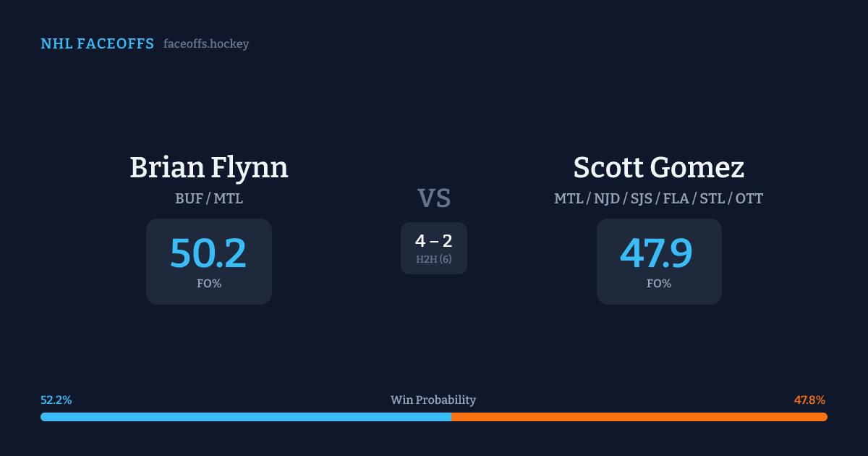Click the 4 – 2 head-to-head score

click(434, 241)
